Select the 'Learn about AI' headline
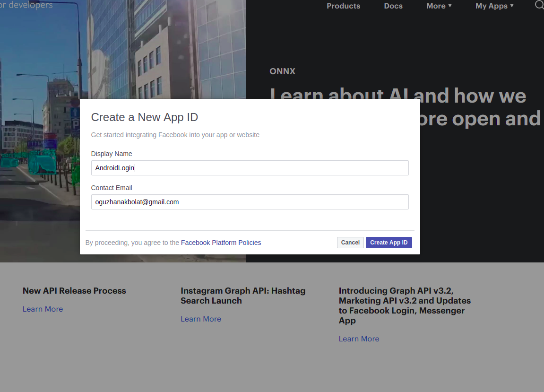 473,97
